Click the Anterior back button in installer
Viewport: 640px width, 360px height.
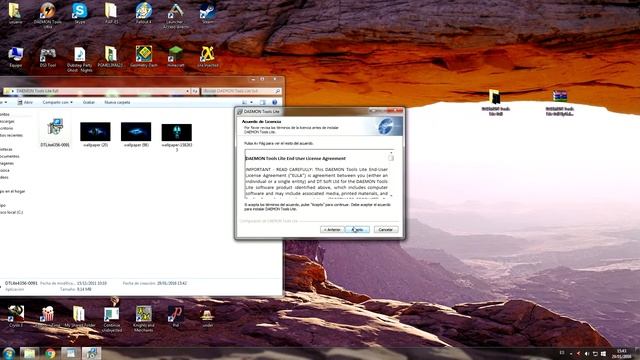pos(332,229)
